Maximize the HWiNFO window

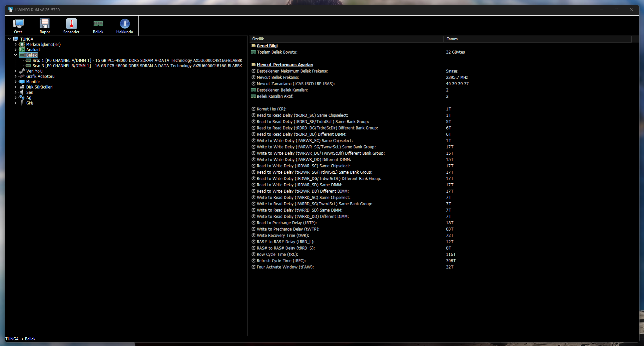coord(616,10)
